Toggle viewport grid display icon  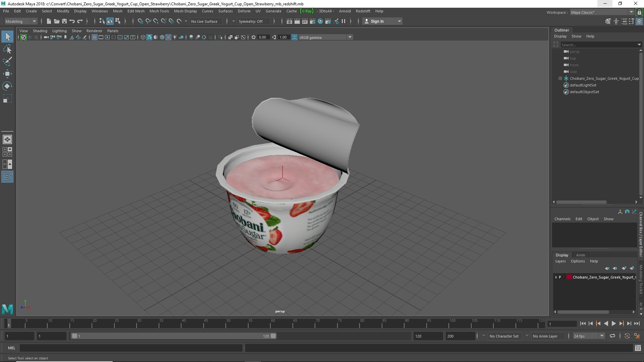tap(95, 37)
